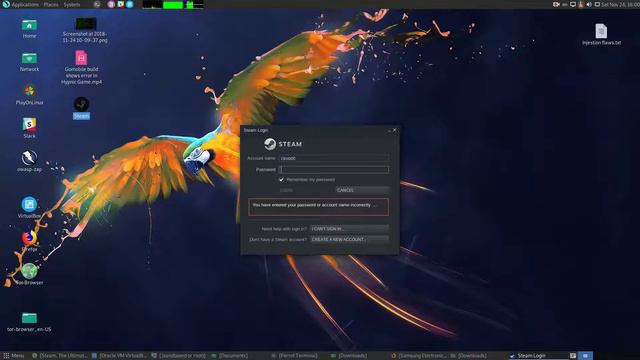The height and width of the screenshot is (360, 640).
Task: Click the pink round launcher in top panel
Action: tap(111, 4)
